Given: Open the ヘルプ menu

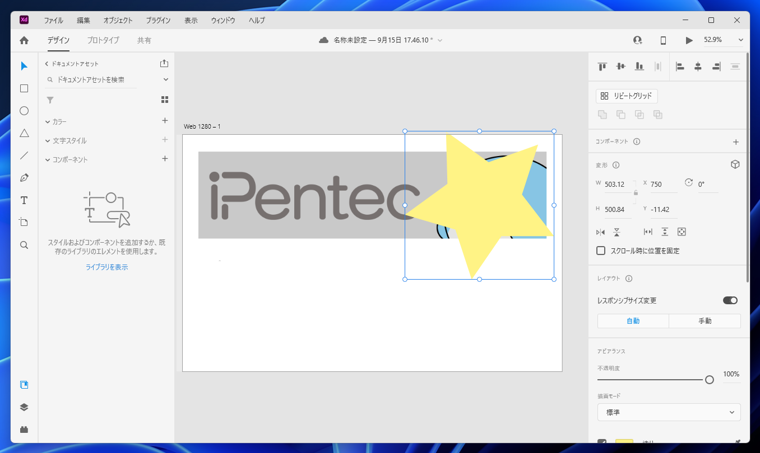Looking at the screenshot, I should (x=257, y=20).
